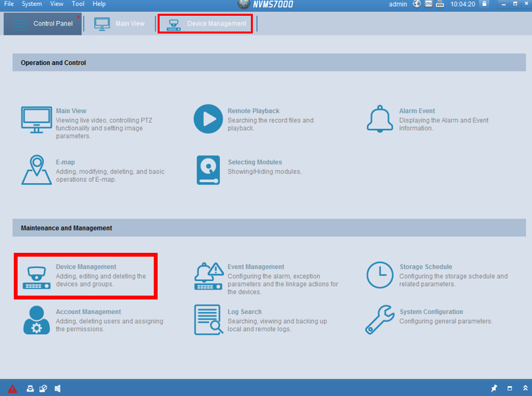
Task: Click the red alarm triangle in status bar
Action: tap(12, 389)
